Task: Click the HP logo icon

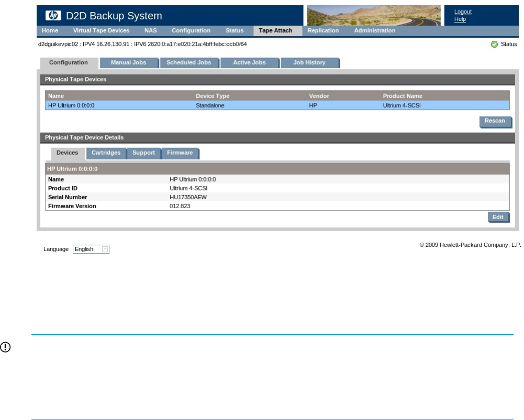Action: click(53, 15)
